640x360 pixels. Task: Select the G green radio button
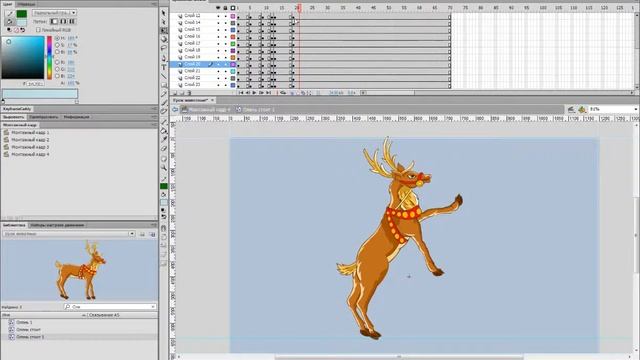click(x=57, y=69)
